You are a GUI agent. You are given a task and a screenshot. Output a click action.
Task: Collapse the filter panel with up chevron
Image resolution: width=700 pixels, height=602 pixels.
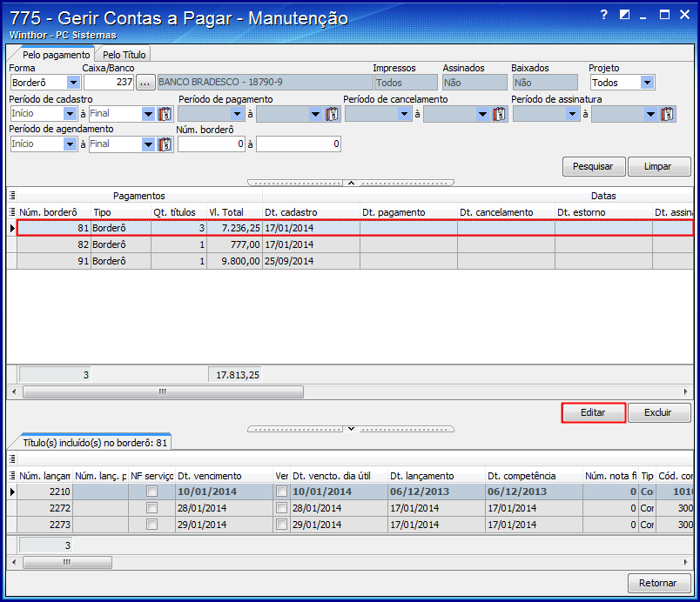coord(351,183)
